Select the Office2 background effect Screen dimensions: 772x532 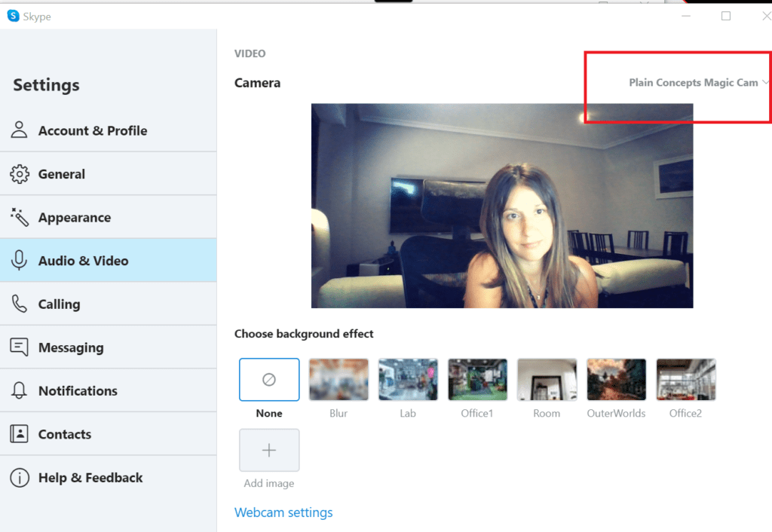(x=685, y=379)
